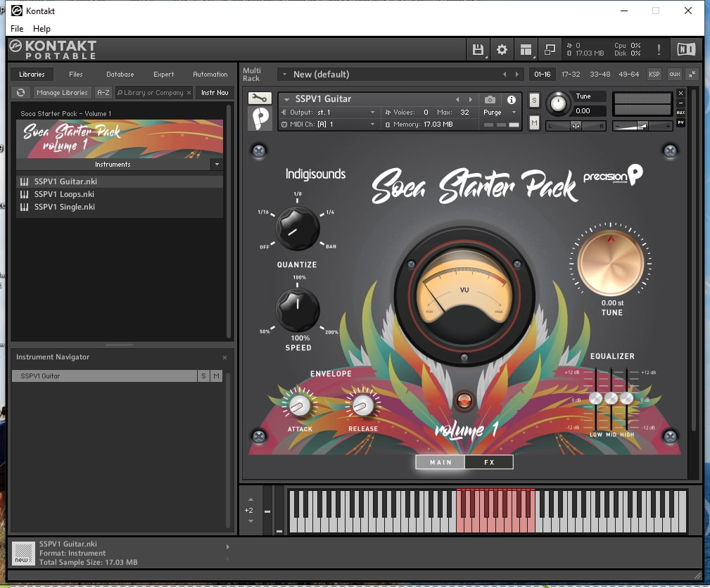
Task: Click the next instrument arrow beside SSPV1 Guitar
Action: coord(471,100)
